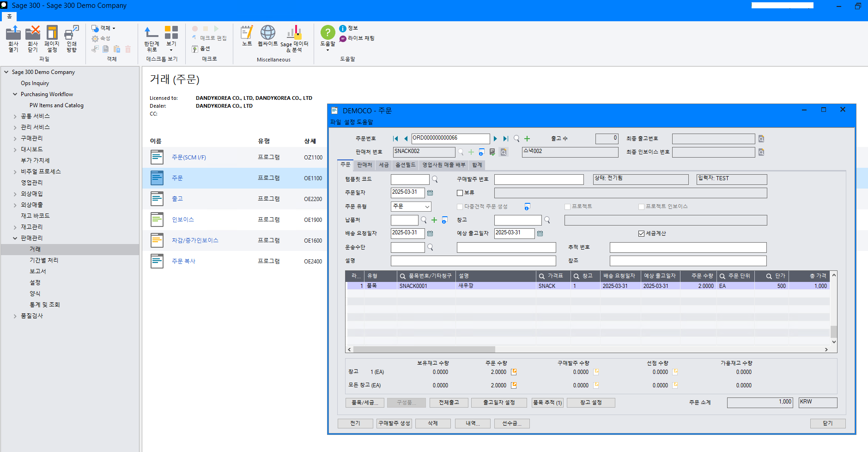The height and width of the screenshot is (452, 868).
Task: Go to first order with the navigation arrow
Action: [395, 139]
